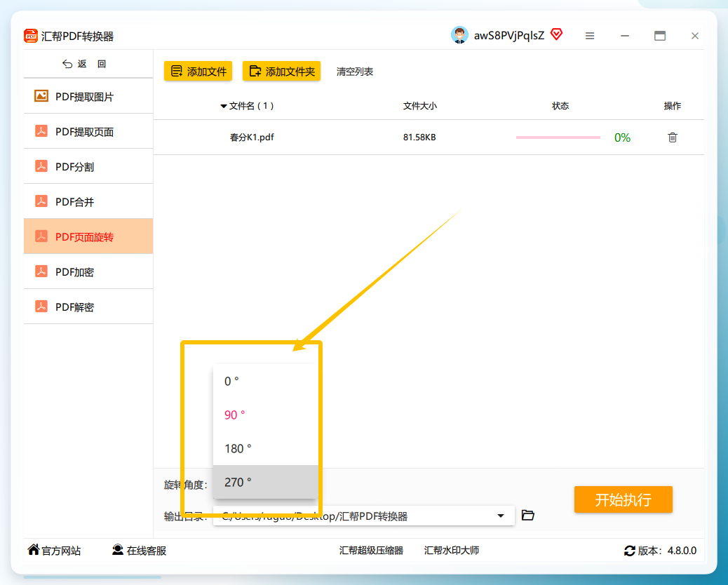Click the 0% status value
The height and width of the screenshot is (585, 728).
(x=622, y=137)
